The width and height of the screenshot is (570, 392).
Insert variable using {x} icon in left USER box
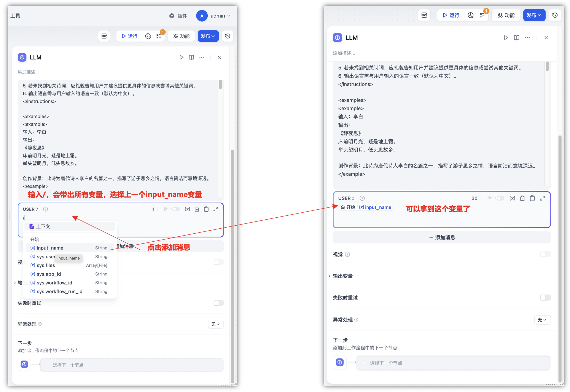187,209
